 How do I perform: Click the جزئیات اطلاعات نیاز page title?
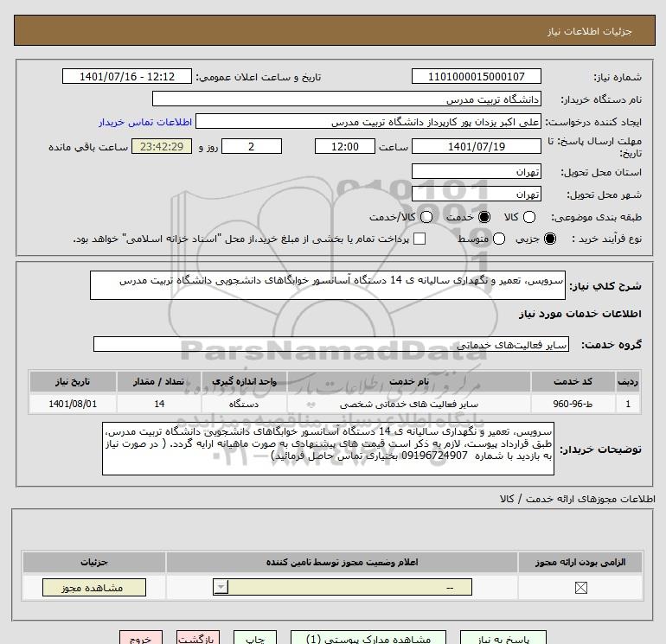(590, 31)
